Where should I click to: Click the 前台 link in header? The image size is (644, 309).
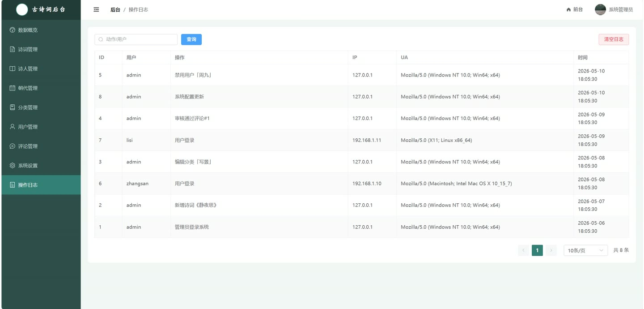[x=575, y=9]
